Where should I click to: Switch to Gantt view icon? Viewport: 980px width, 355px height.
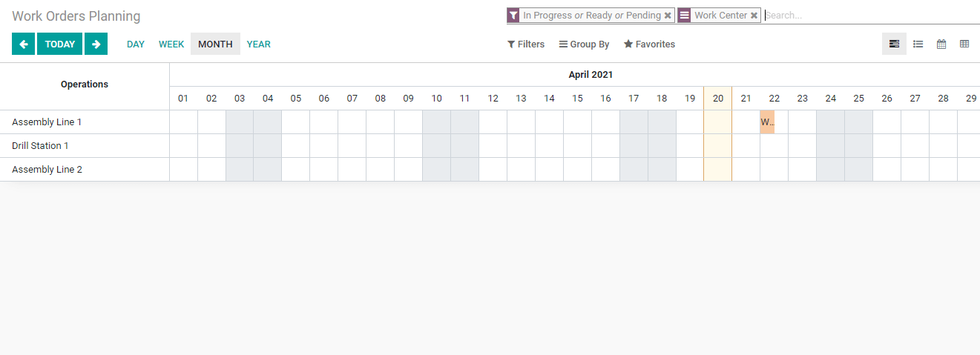pyautogui.click(x=894, y=44)
